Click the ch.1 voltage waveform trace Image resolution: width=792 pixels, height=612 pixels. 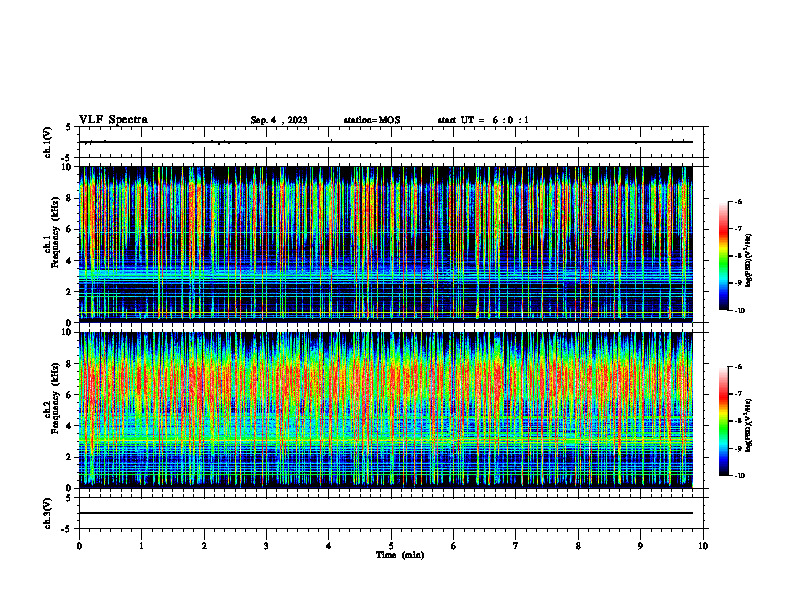pos(386,142)
